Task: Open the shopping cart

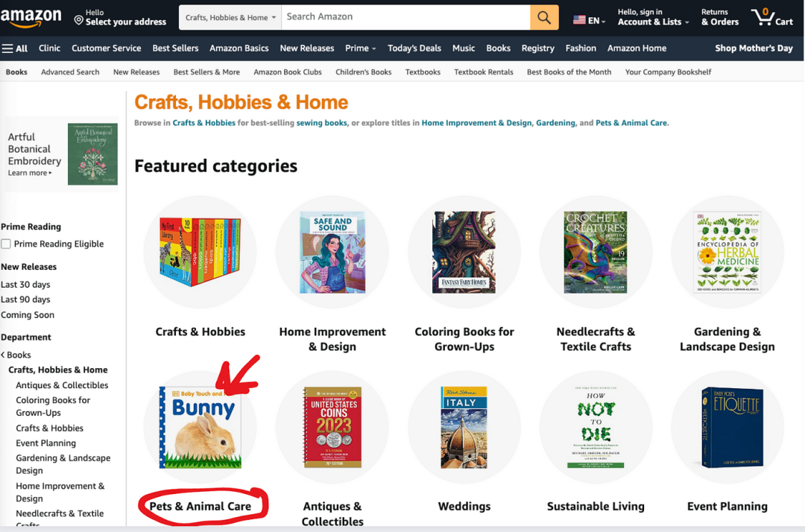Action: click(771, 17)
